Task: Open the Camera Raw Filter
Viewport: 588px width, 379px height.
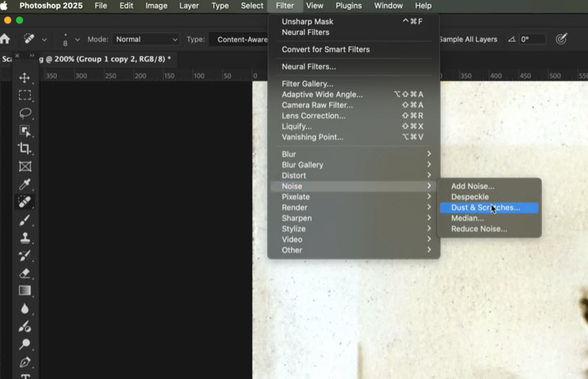Action: (x=317, y=105)
